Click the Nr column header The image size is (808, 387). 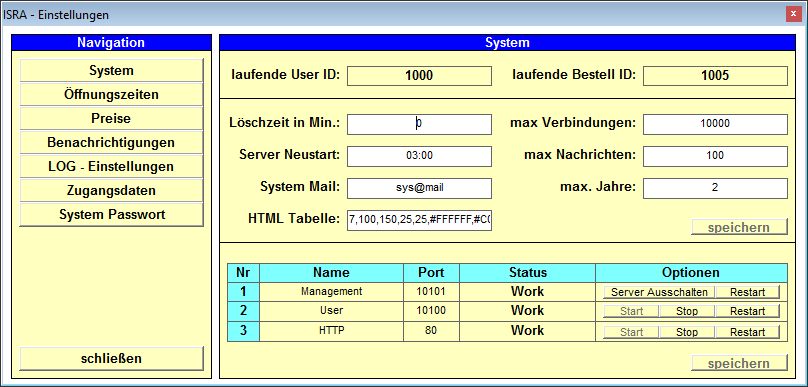[243, 273]
